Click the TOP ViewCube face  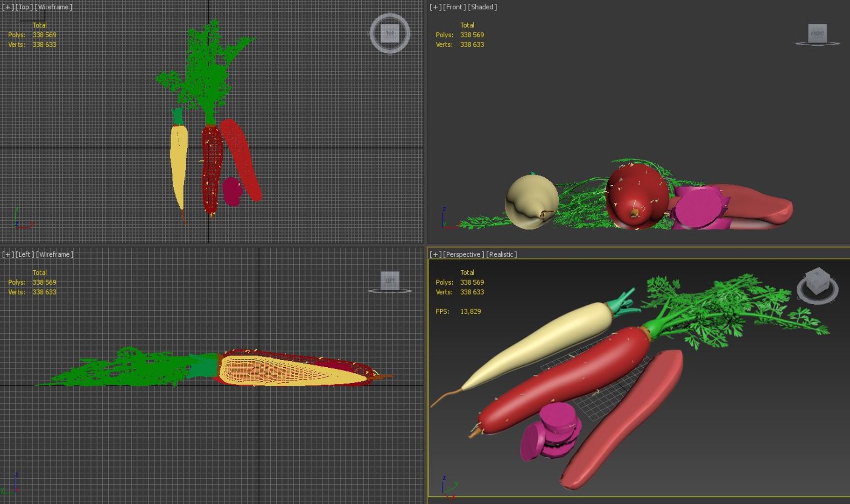click(x=390, y=33)
